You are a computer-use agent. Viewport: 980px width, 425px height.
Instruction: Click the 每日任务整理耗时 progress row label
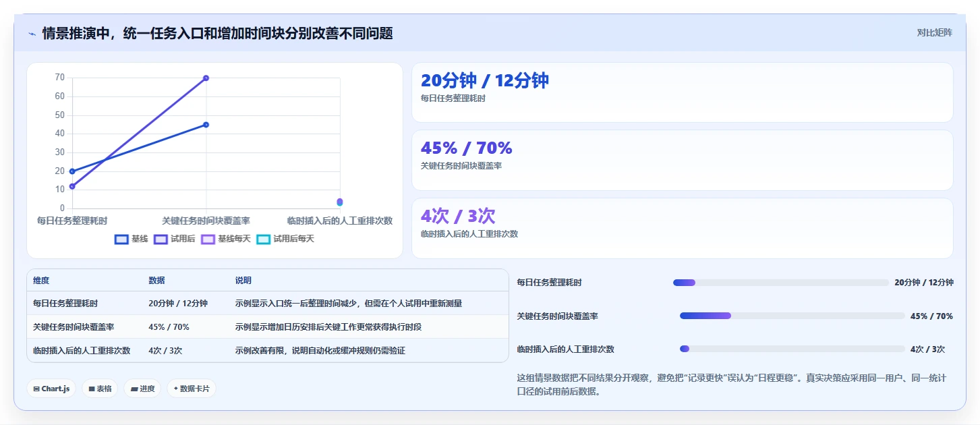[x=549, y=283]
